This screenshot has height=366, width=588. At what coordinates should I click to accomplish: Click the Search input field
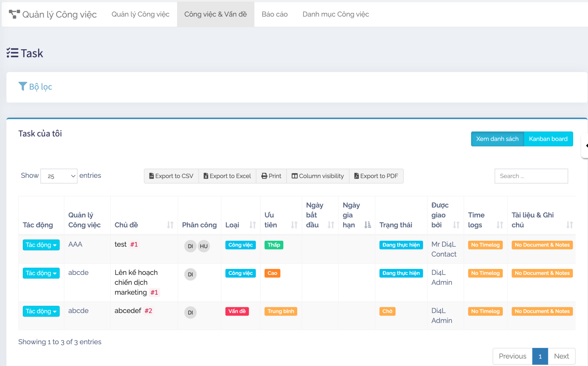pyautogui.click(x=531, y=176)
